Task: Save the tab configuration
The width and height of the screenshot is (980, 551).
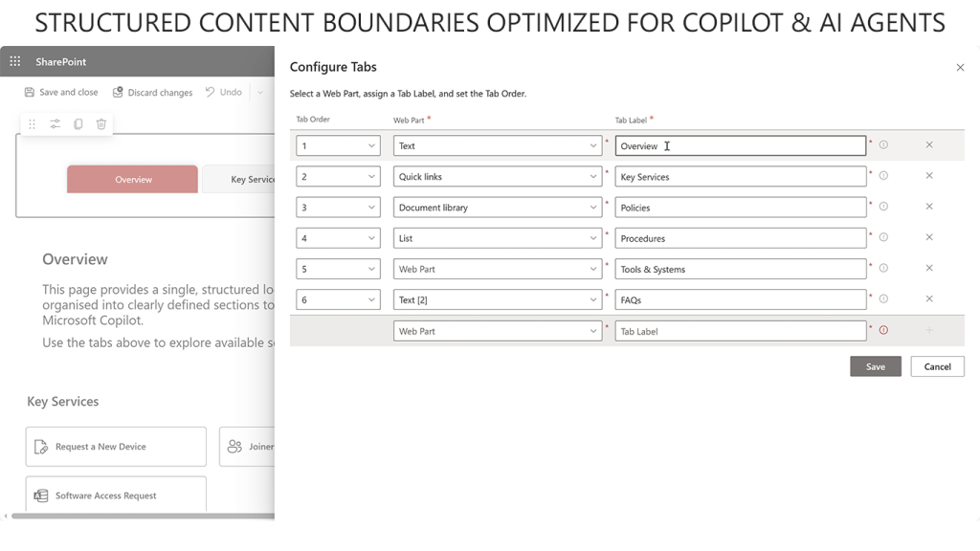Action: pyautogui.click(x=875, y=366)
